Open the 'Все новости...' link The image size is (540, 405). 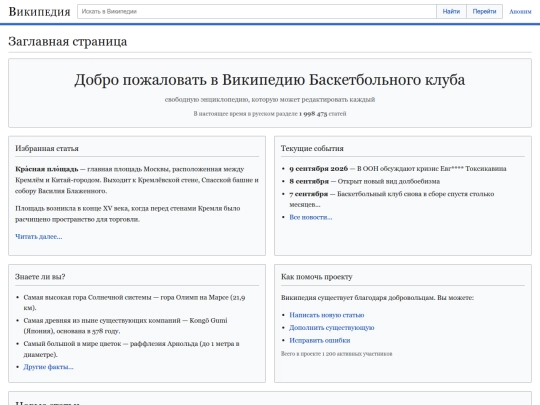pyautogui.click(x=311, y=217)
